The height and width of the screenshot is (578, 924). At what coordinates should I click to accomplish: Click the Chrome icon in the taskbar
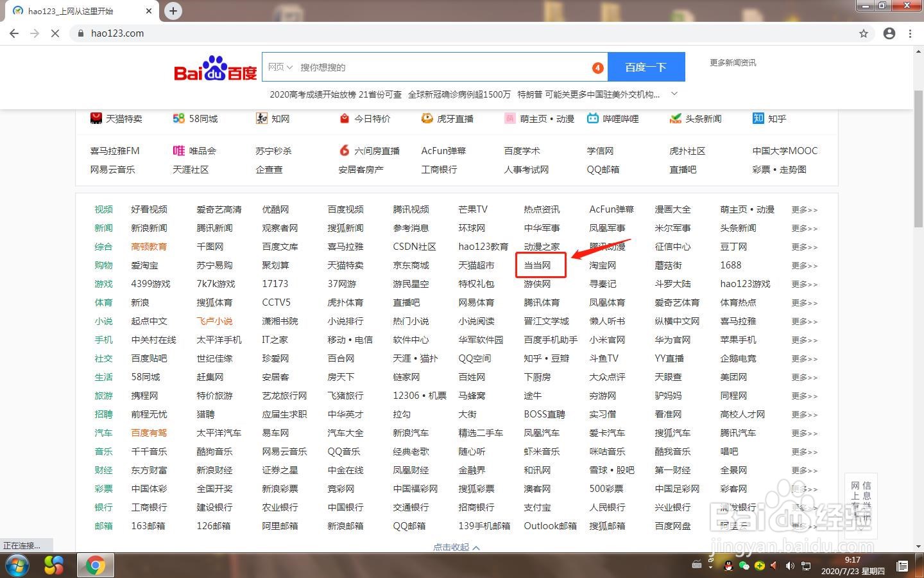pos(96,565)
